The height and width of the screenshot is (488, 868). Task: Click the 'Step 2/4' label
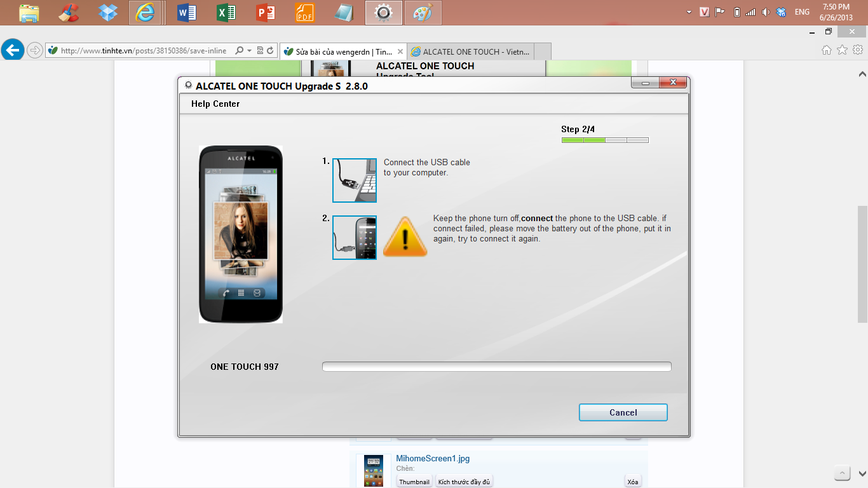tap(578, 129)
